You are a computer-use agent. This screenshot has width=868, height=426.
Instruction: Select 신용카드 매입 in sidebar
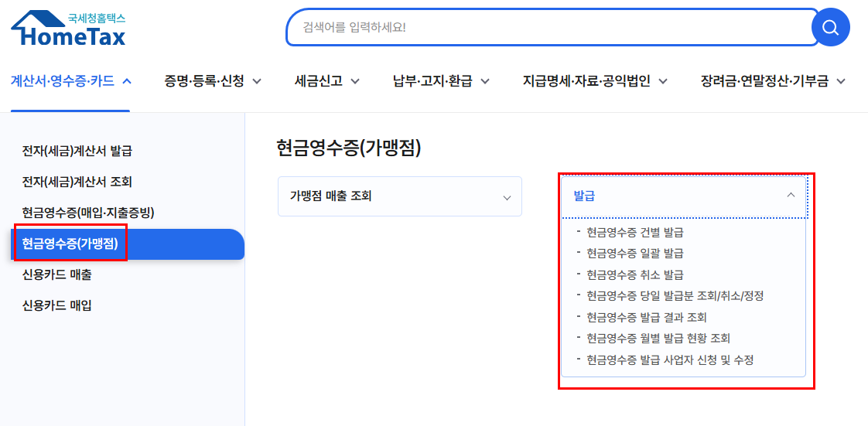[56, 305]
